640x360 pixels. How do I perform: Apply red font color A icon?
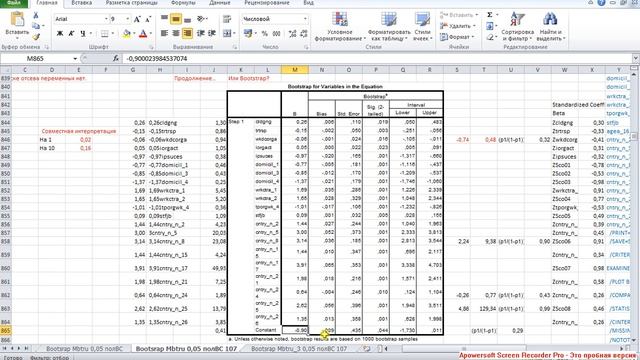143,33
